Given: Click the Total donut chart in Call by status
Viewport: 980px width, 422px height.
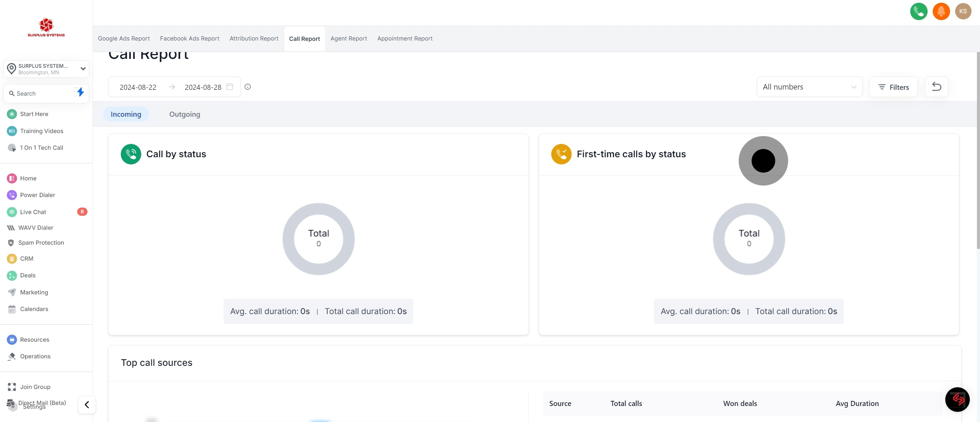Looking at the screenshot, I should click(318, 239).
